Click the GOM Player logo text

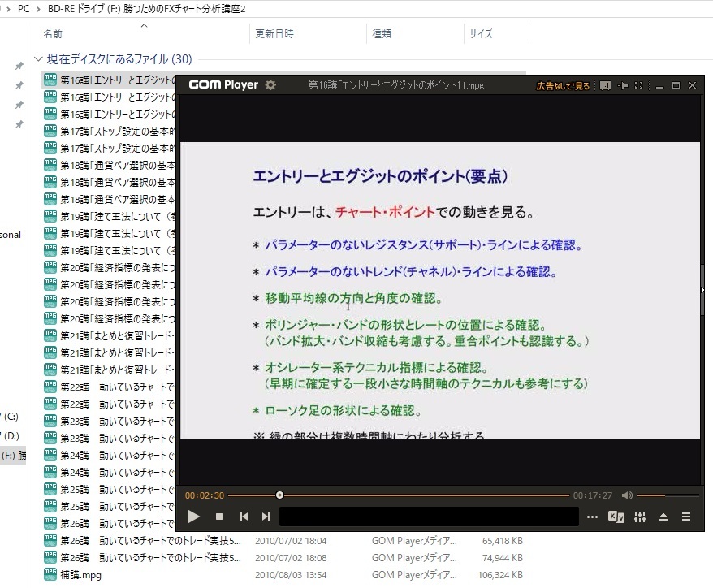(x=223, y=85)
